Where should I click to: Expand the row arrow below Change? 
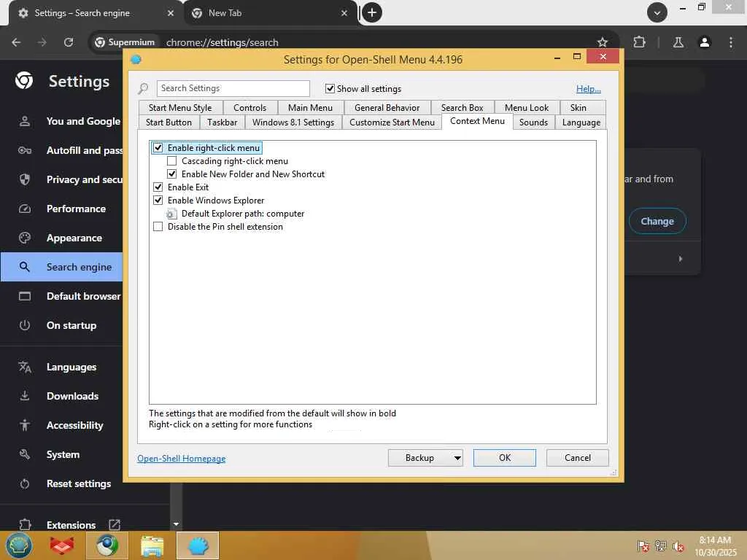click(x=681, y=259)
